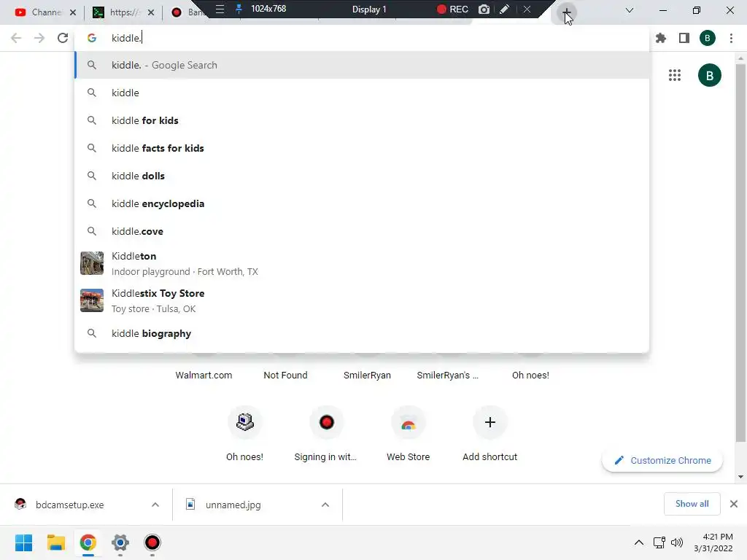The width and height of the screenshot is (747, 560).
Task: Open downloaded bdcamsetup.exe file
Action: [x=69, y=505]
